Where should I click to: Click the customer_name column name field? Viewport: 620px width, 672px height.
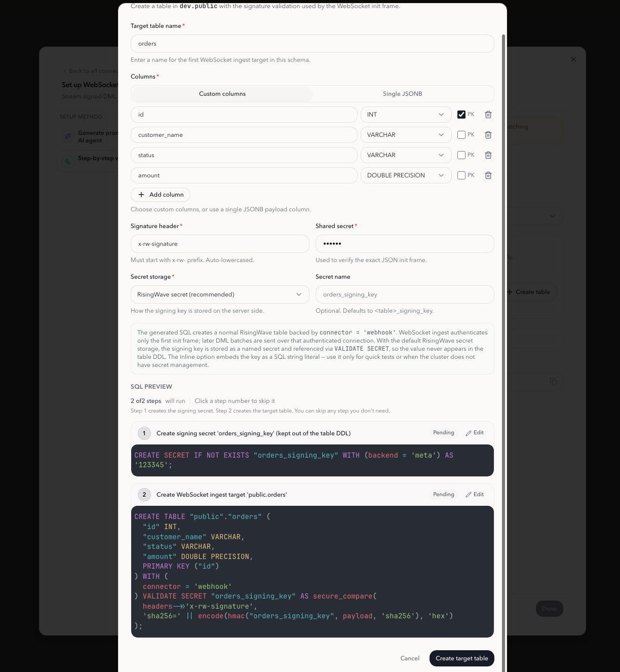point(244,135)
